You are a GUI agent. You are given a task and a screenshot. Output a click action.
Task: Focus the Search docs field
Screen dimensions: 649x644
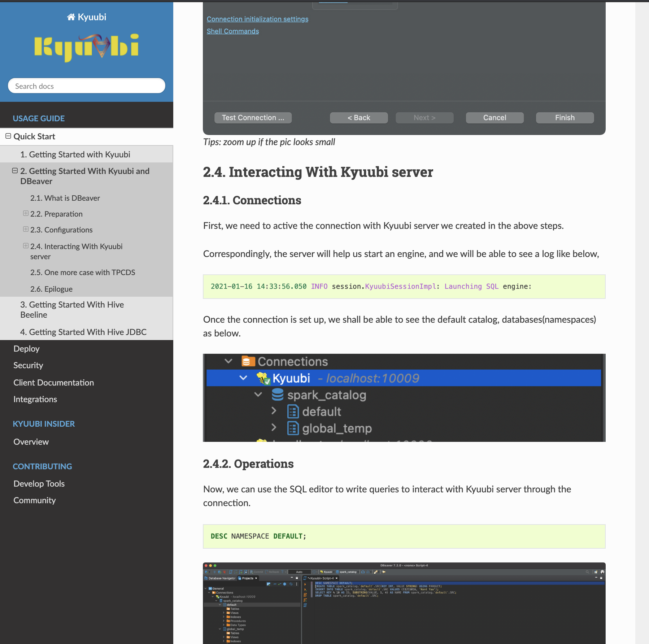(87, 86)
